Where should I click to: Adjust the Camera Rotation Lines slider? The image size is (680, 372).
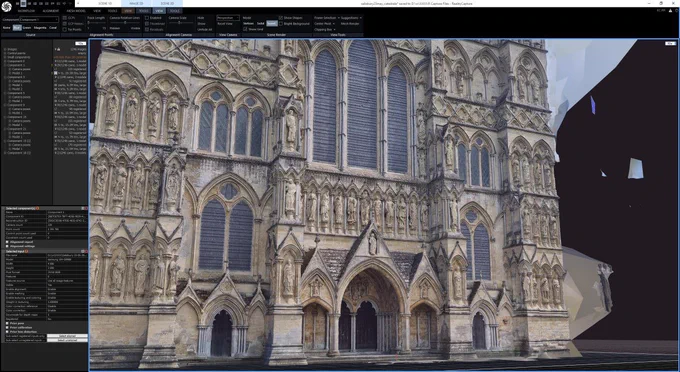(125, 23)
